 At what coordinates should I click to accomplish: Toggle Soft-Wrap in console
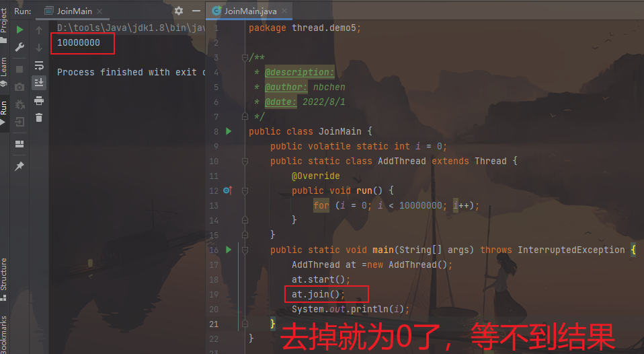click(x=39, y=65)
